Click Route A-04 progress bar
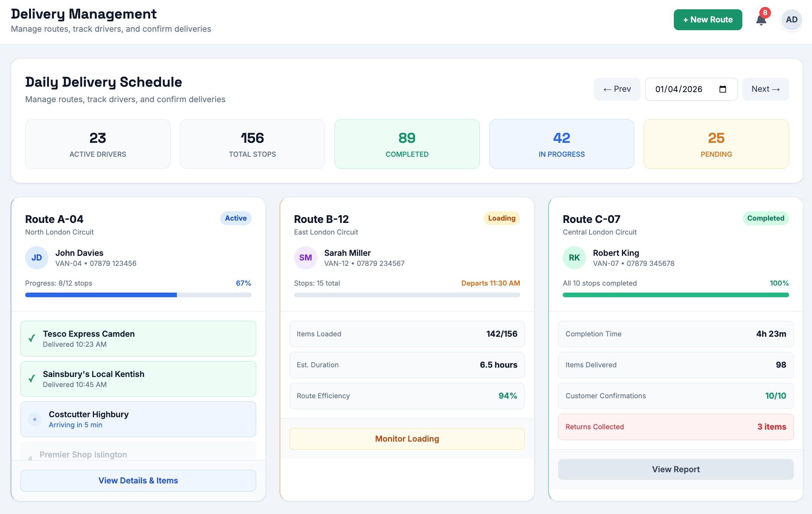812x514 pixels. click(x=138, y=295)
